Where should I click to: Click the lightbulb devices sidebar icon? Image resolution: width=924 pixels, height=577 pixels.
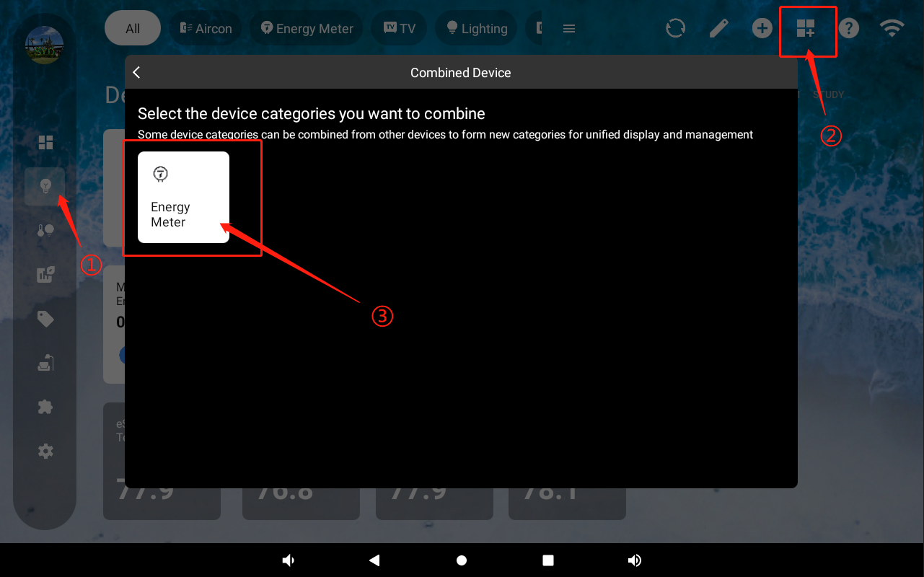45,186
